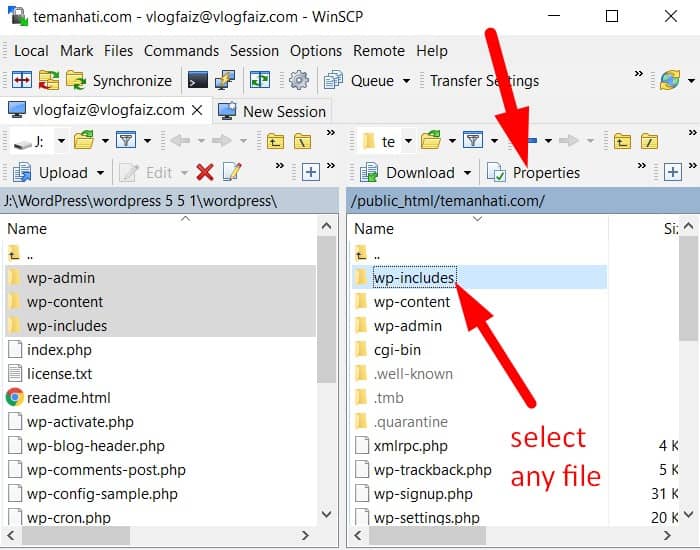Screen dimensions: 700x550
Task: Click the Synchronize button
Action: point(119,80)
